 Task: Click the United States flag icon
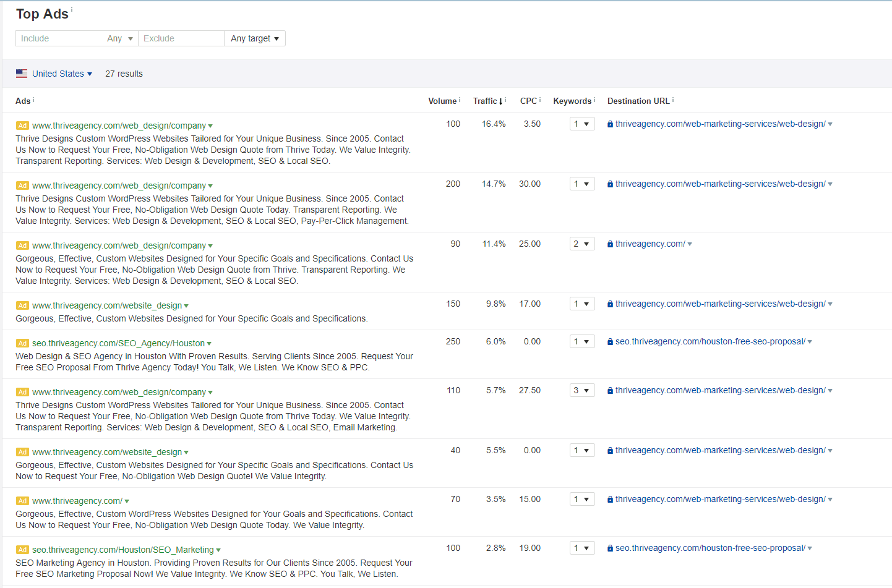[x=21, y=73]
